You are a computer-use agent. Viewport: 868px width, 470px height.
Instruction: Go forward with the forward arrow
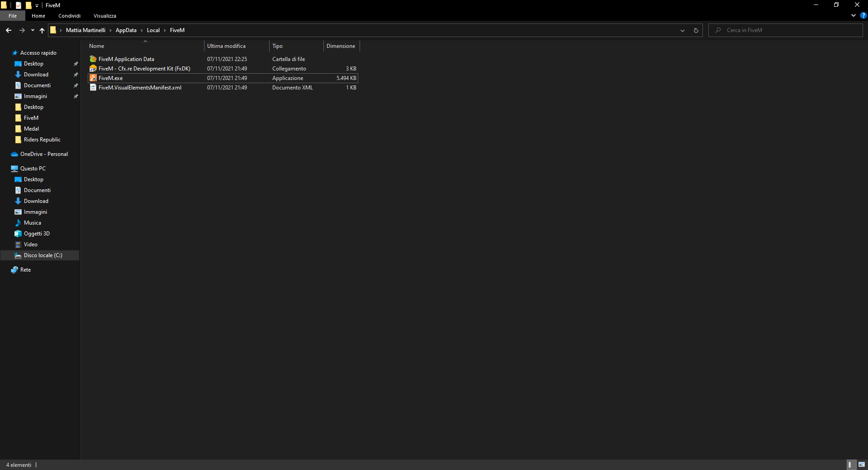click(x=22, y=30)
